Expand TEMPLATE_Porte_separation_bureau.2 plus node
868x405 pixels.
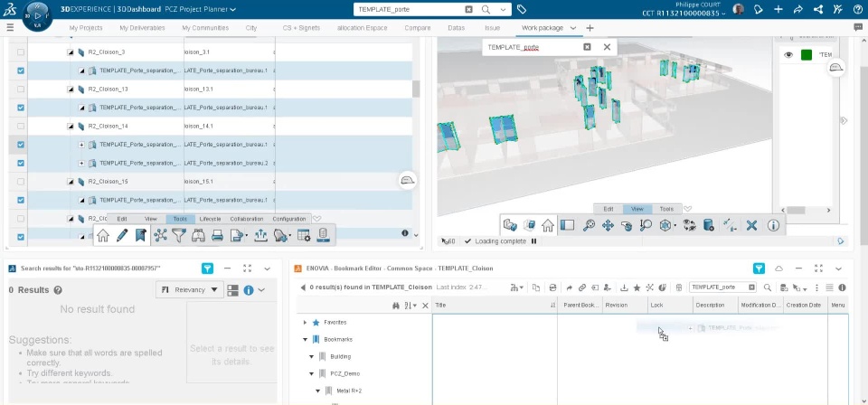click(81, 164)
